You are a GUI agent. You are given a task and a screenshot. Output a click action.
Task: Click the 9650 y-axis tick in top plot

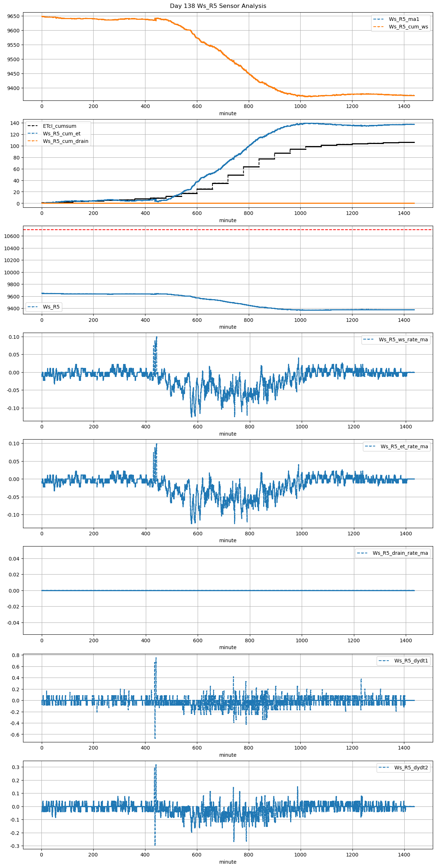click(13, 16)
